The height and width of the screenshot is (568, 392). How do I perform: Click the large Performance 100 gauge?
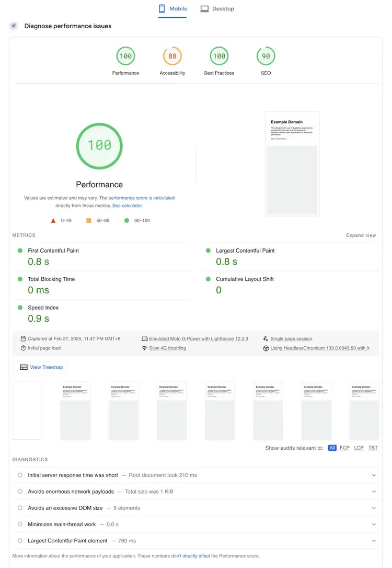pyautogui.click(x=99, y=146)
